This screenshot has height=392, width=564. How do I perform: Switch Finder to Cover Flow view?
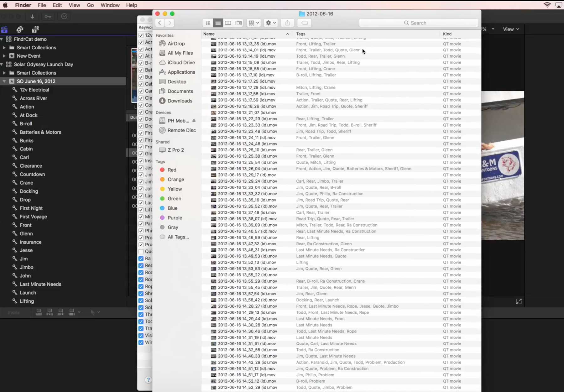point(238,23)
